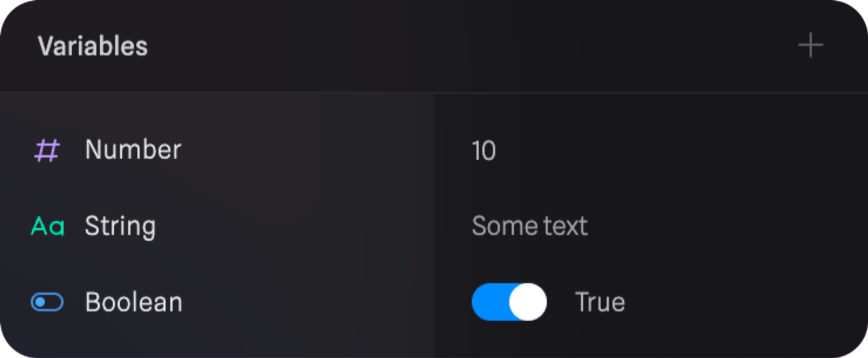The height and width of the screenshot is (358, 868).
Task: Click the blue Boolean type icon
Action: 47,302
